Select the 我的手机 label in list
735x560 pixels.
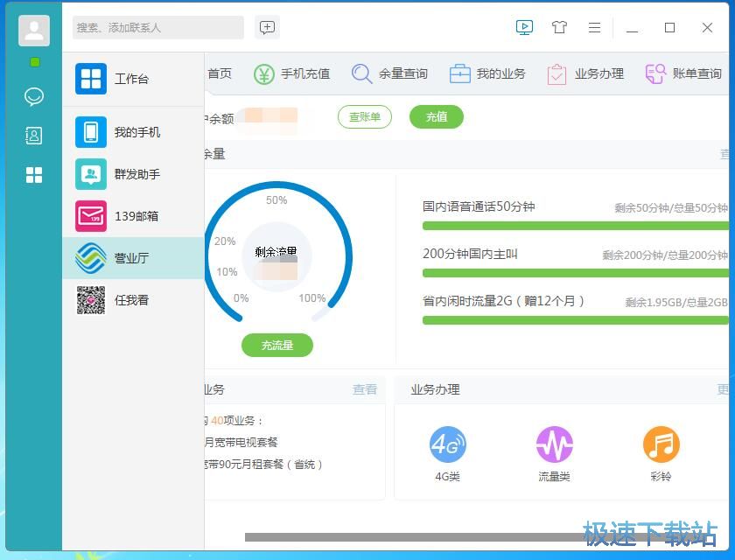[137, 132]
